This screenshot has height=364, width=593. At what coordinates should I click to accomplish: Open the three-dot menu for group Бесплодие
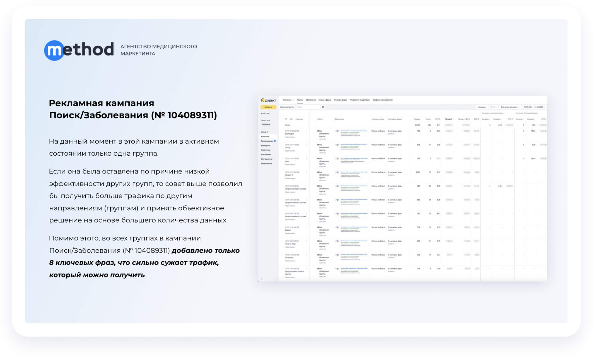pos(306,131)
